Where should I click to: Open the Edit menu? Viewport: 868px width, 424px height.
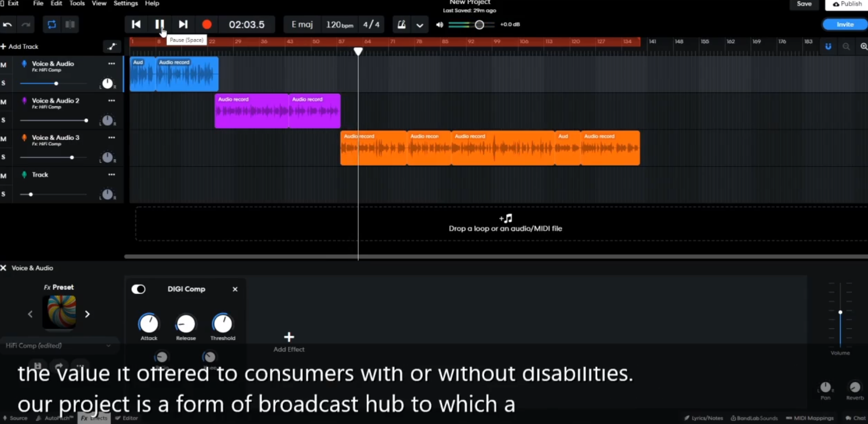click(56, 3)
